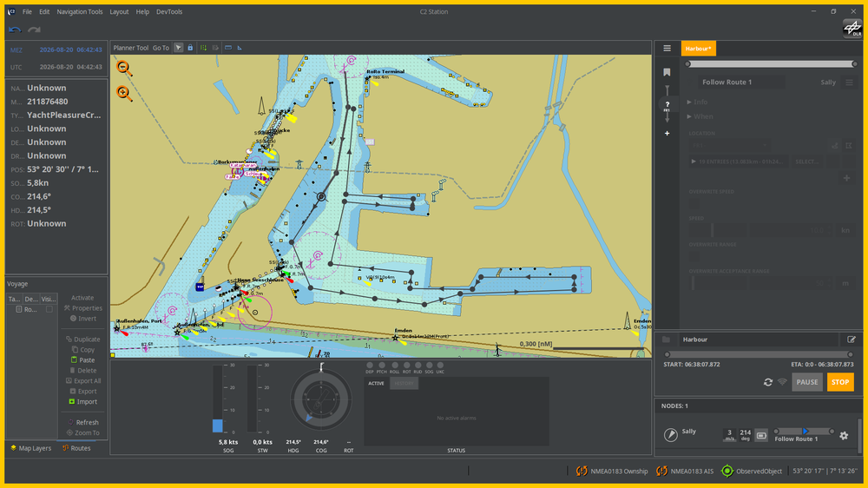Viewport: 868px width, 488px height.
Task: Select the HISTORY alarms tab
Action: 404,383
